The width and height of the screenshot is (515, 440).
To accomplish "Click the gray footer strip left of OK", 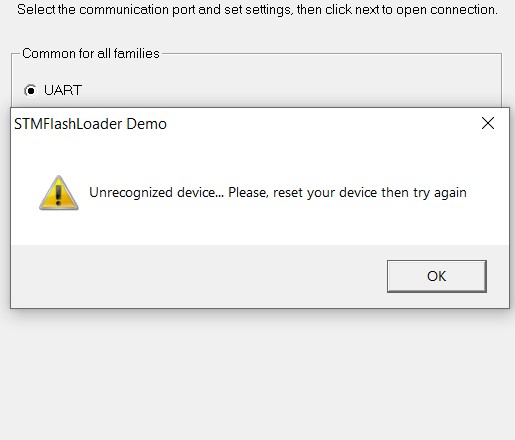I will pos(199,276).
